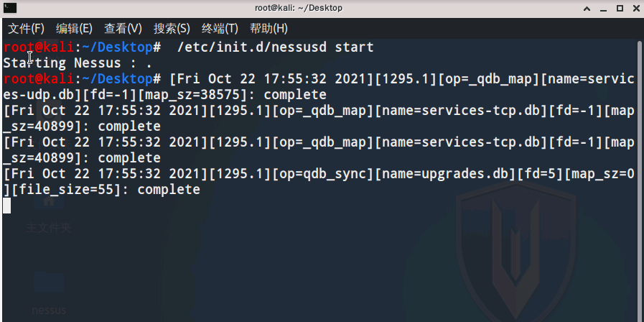The image size is (644, 322).
Task: Open the 帮助(H) menu
Action: (x=269, y=29)
